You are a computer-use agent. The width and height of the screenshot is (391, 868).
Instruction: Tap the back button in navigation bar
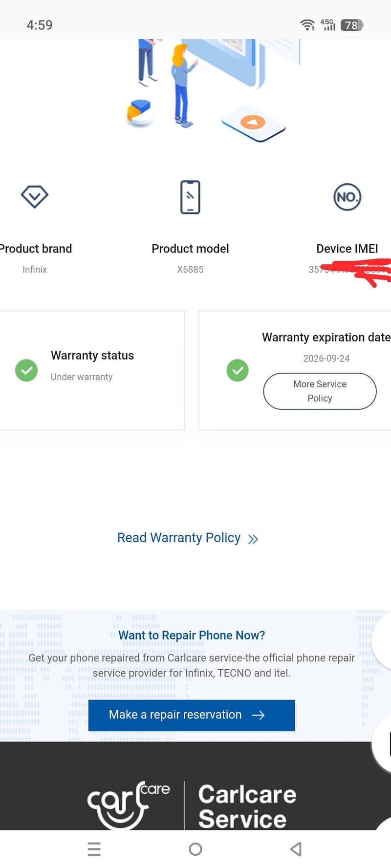295,849
